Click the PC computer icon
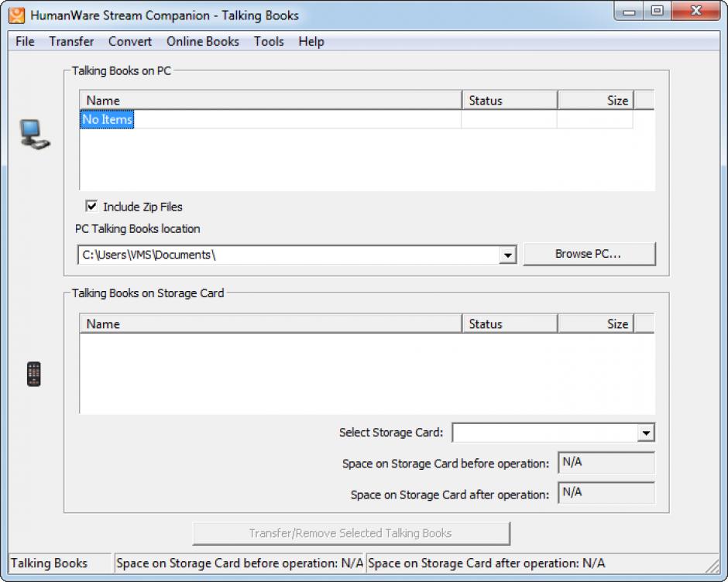Viewport: 728px width, 582px height. [34, 135]
